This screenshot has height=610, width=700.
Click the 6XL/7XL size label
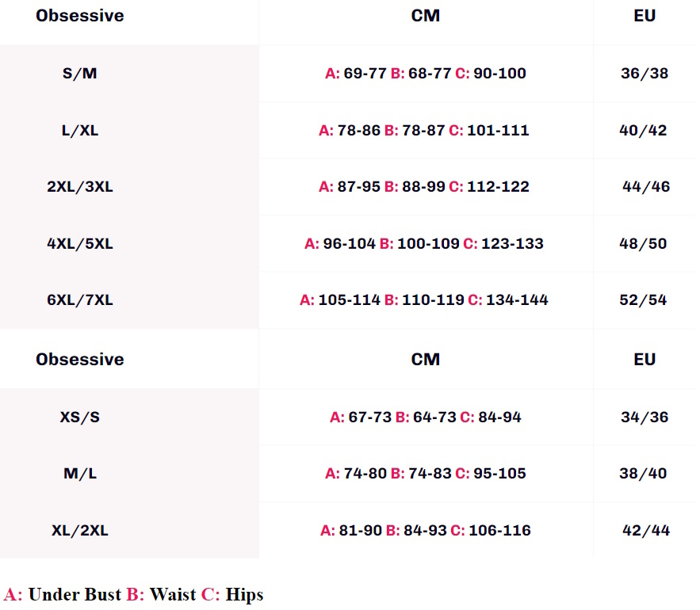tap(79, 300)
